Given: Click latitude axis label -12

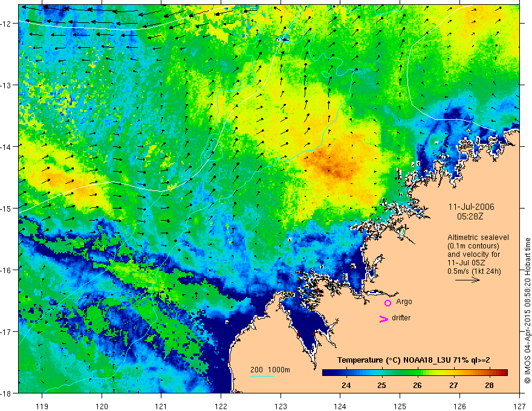Looking at the screenshot, I should click(x=7, y=24).
